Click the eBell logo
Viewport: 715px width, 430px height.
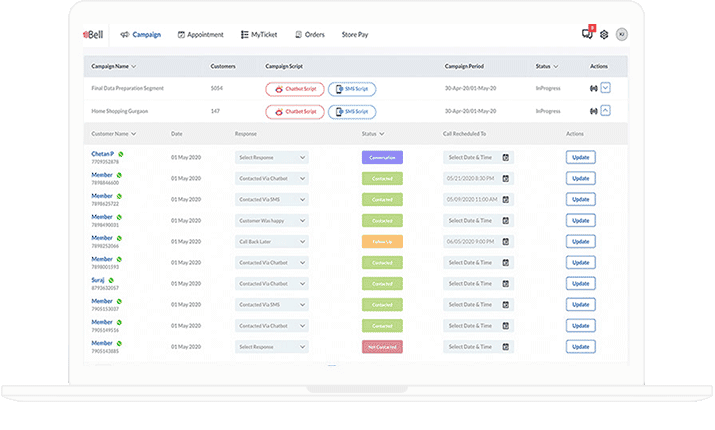pyautogui.click(x=93, y=35)
